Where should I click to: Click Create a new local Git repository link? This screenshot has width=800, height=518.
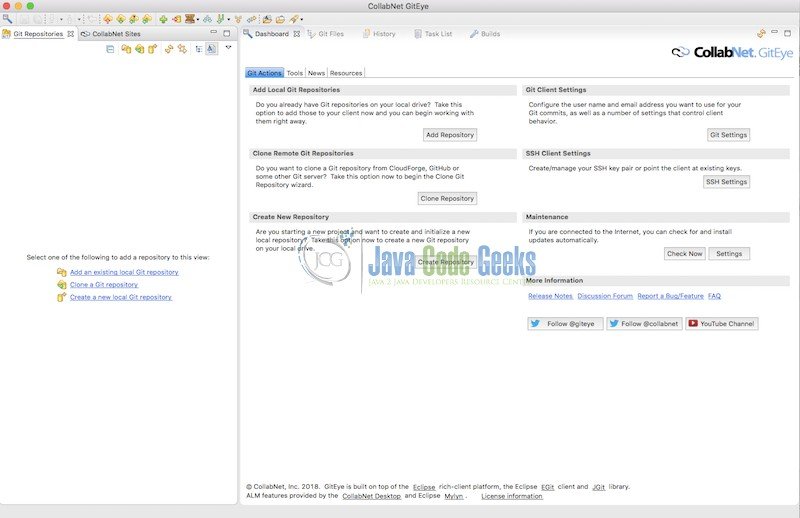120,297
